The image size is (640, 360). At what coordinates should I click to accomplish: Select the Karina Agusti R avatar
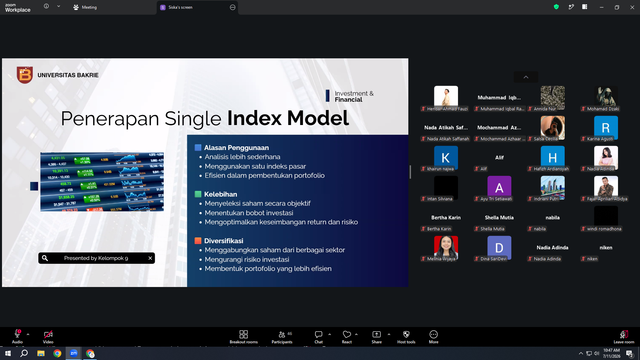tap(606, 127)
